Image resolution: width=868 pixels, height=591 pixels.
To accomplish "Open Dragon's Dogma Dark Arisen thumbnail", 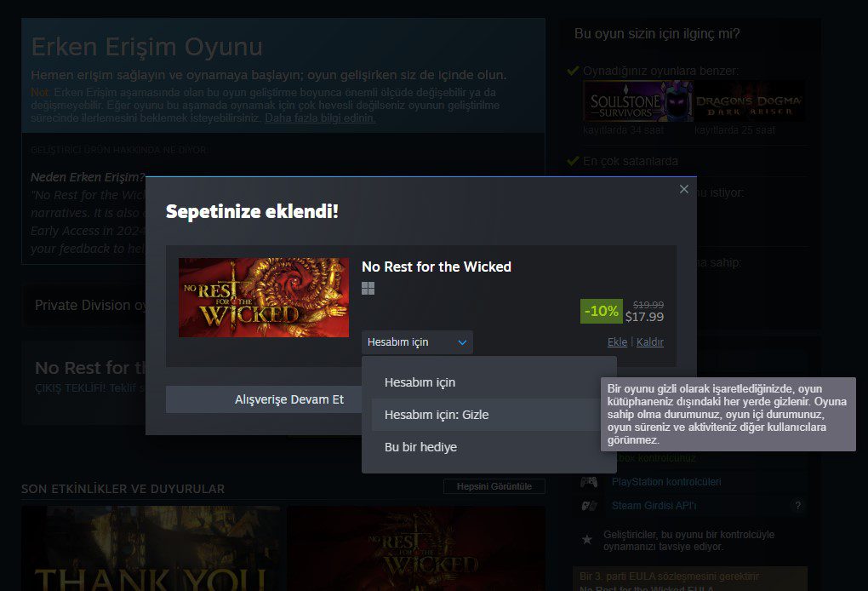I will (x=749, y=100).
